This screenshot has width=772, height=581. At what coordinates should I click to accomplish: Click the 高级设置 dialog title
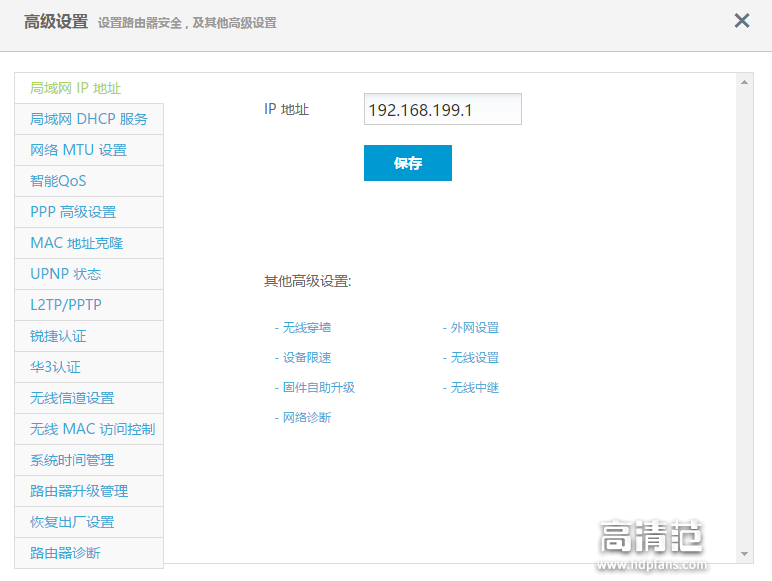(56, 22)
